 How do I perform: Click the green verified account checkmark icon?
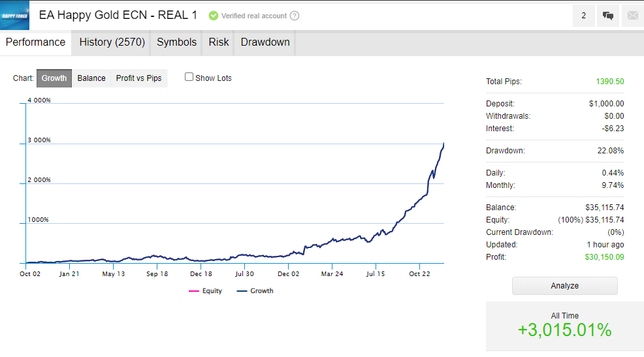click(214, 16)
